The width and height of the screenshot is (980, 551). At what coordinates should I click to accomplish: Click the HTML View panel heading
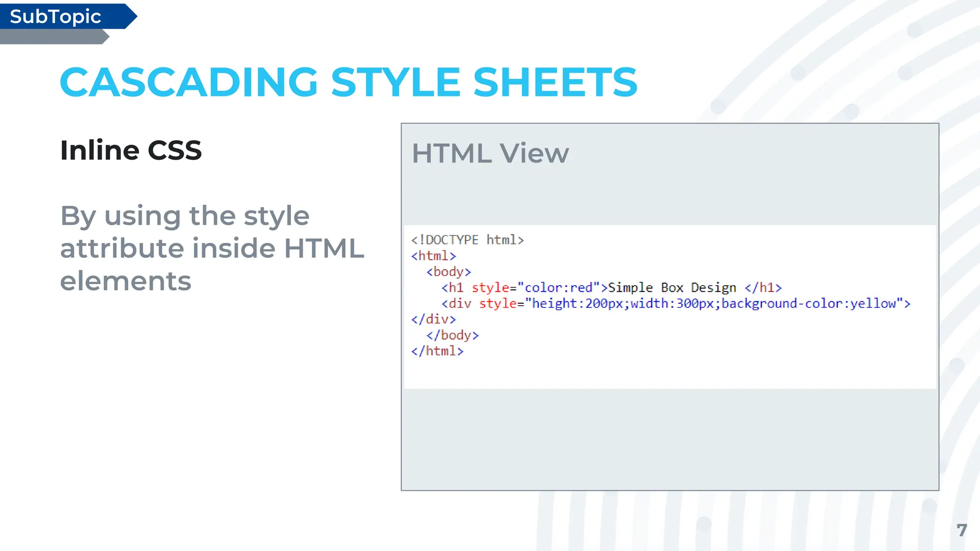490,154
